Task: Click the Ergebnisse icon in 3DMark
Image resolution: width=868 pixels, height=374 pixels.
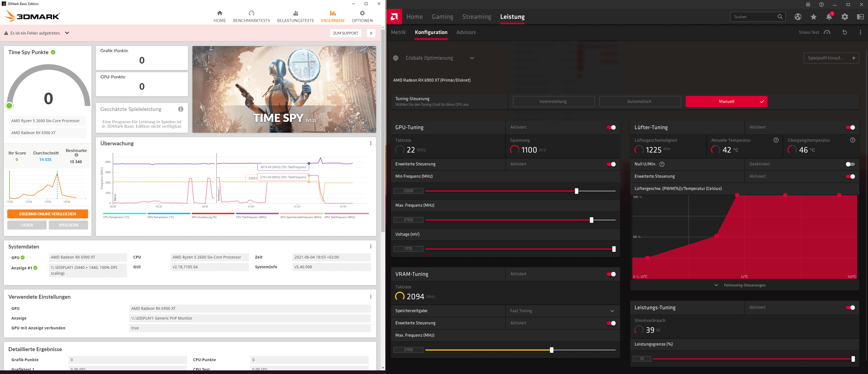Action: pyautogui.click(x=333, y=13)
